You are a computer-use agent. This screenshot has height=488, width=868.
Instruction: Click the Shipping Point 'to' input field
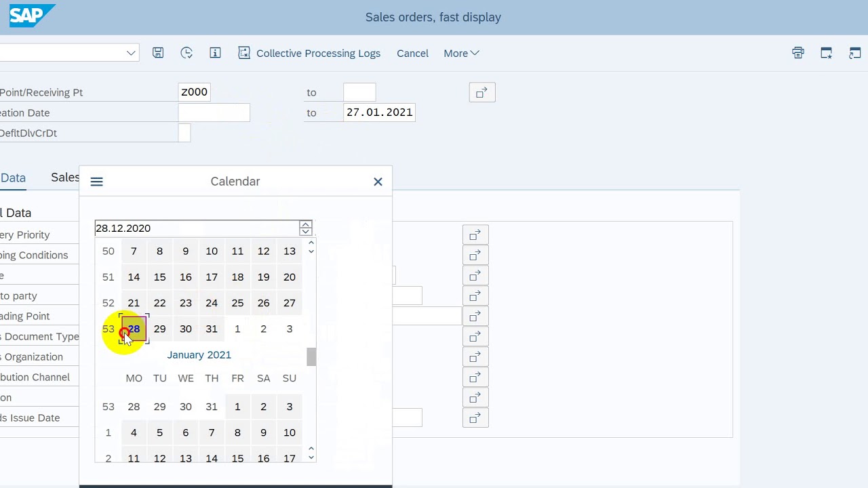359,92
